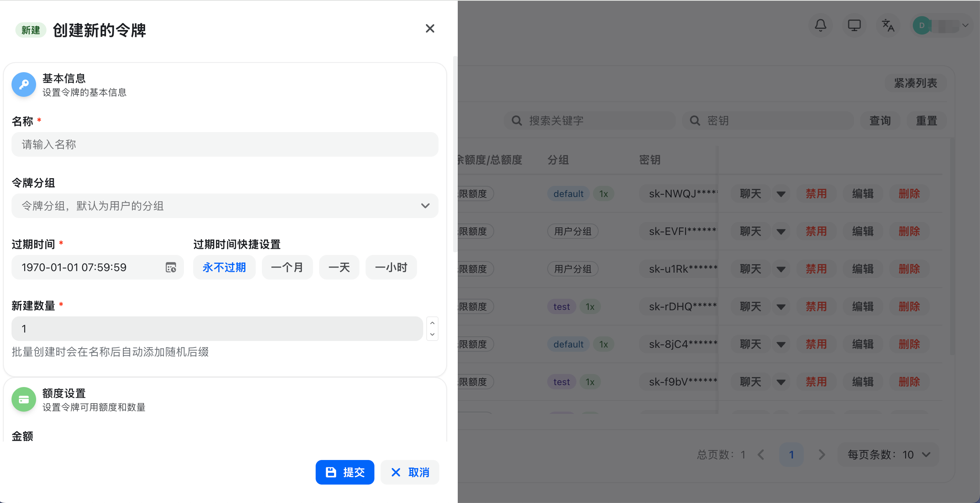Click 聊天 for sk-u1Rk token
980x503 pixels.
750,269
